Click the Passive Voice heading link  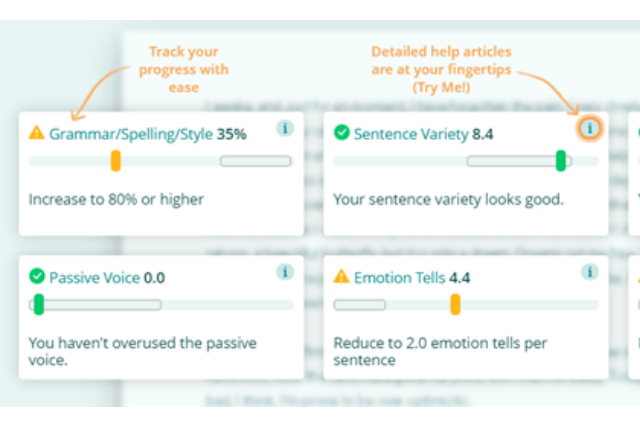point(95,278)
